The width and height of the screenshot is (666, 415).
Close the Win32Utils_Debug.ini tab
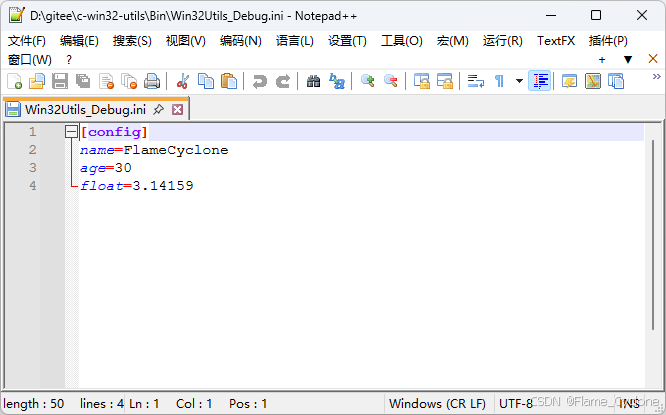click(x=178, y=110)
